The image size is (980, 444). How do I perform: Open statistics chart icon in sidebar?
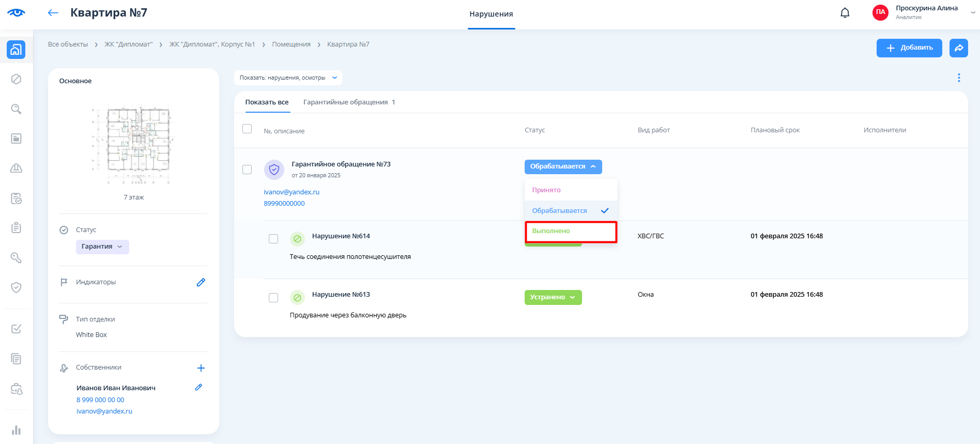pyautogui.click(x=16, y=430)
